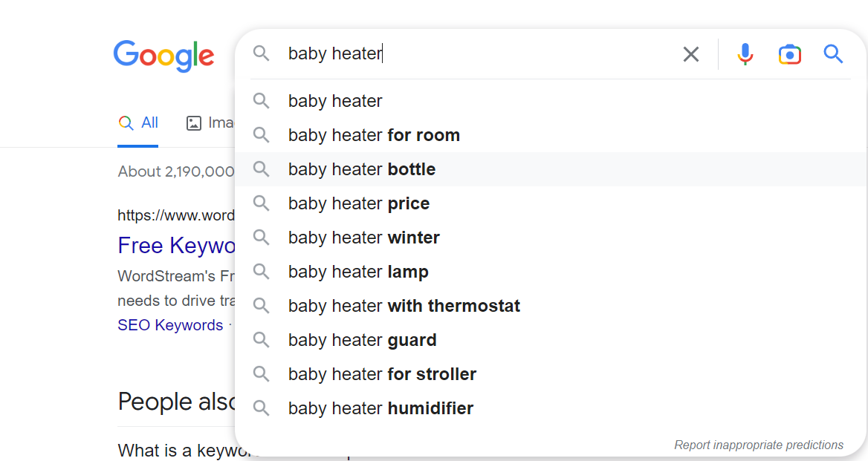Select the 'baby heater bottle' suggestion
Image resolution: width=868 pixels, height=461 pixels.
[x=362, y=169]
